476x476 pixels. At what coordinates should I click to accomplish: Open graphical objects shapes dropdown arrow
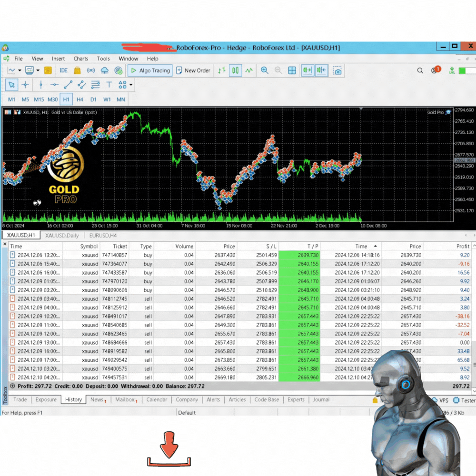click(131, 85)
